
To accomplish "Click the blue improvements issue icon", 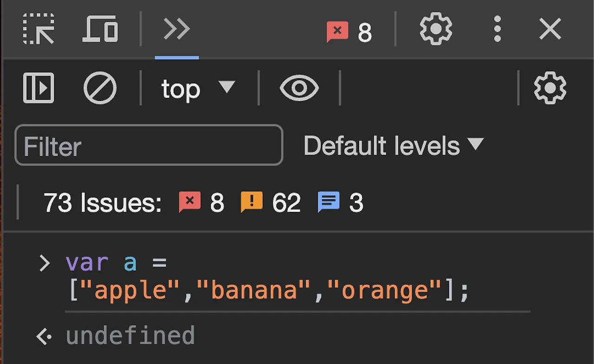I will [329, 202].
